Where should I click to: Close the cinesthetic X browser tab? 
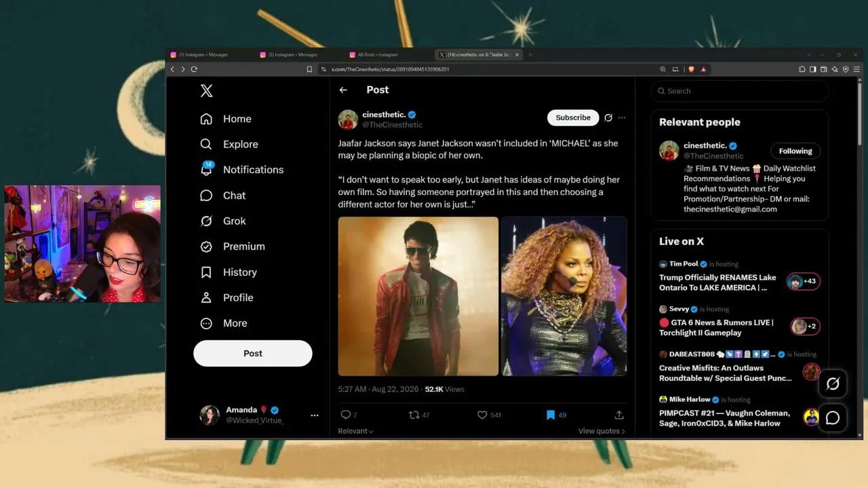click(x=517, y=55)
